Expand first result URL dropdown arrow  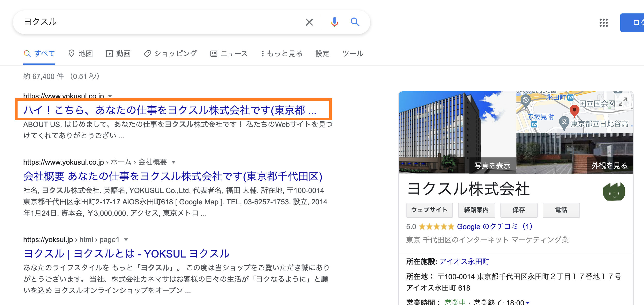[110, 96]
